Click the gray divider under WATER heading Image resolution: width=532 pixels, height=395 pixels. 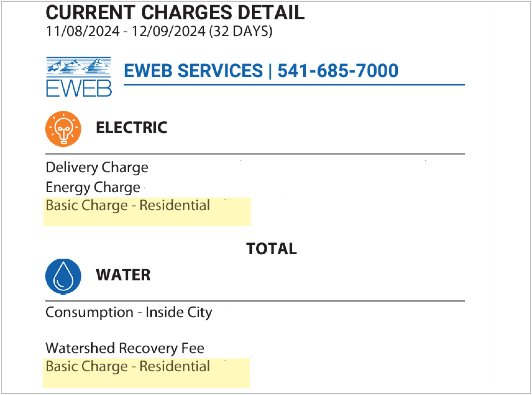coord(255,301)
